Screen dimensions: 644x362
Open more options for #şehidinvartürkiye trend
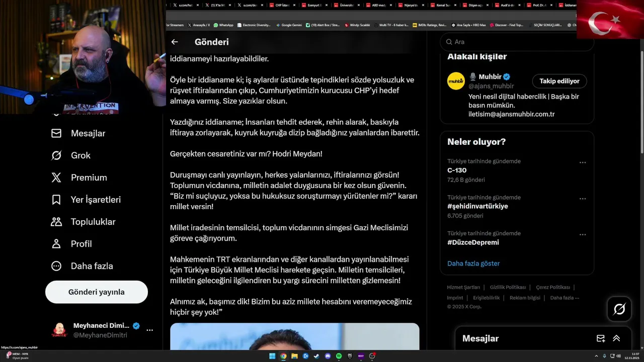pyautogui.click(x=583, y=199)
